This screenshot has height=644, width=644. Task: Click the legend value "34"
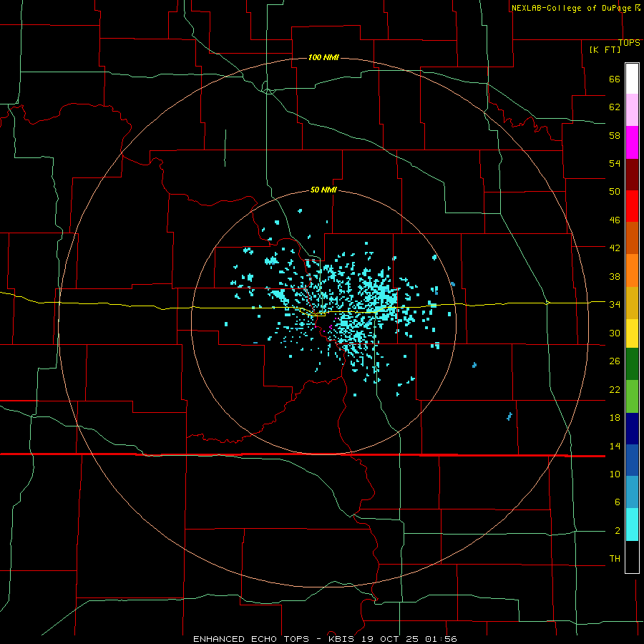pyautogui.click(x=615, y=305)
